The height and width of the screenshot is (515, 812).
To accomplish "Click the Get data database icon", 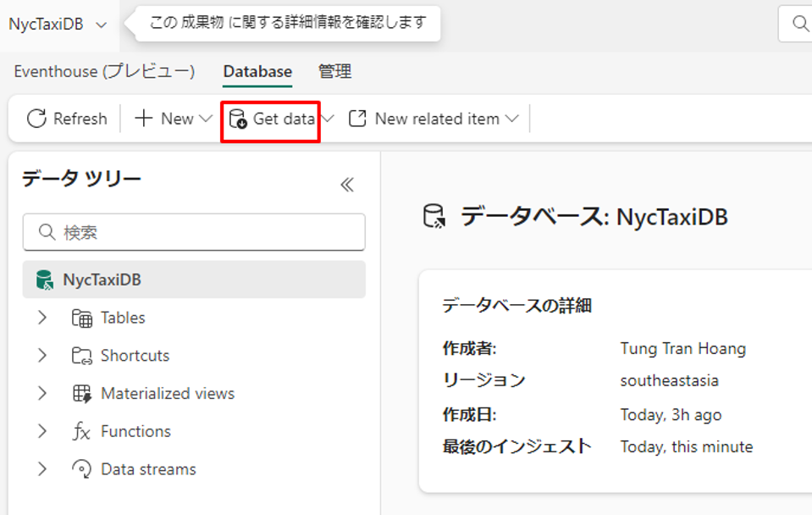I will point(238,119).
